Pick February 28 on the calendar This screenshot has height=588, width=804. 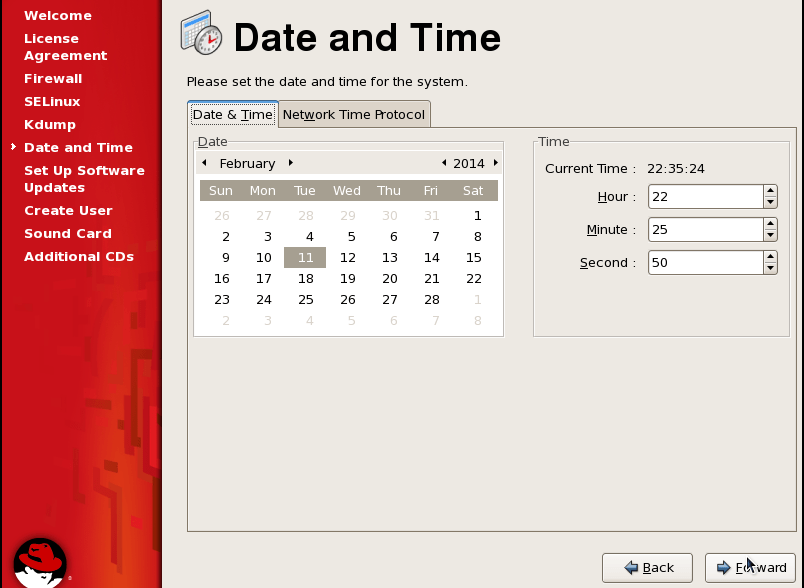432,299
